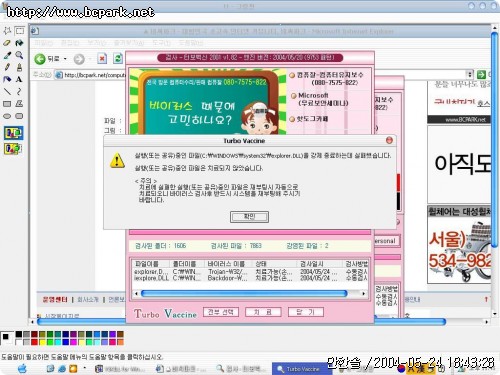Open the 도움말(H) menu in Internet Explorer
The height and width of the screenshot is (375, 500).
[191, 43]
